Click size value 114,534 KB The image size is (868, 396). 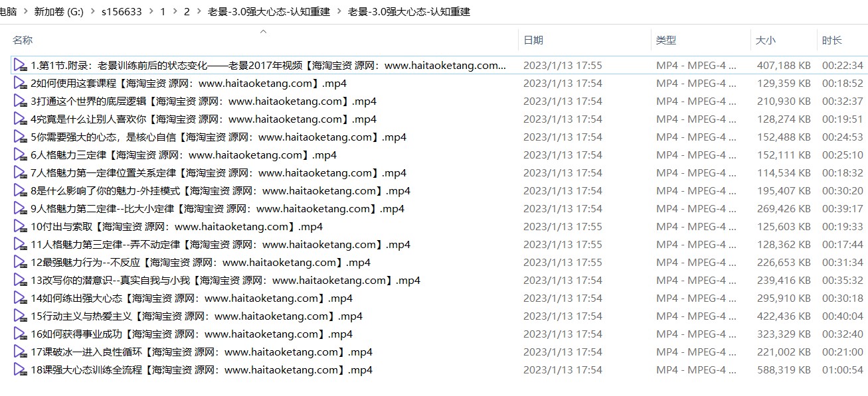pyautogui.click(x=784, y=173)
